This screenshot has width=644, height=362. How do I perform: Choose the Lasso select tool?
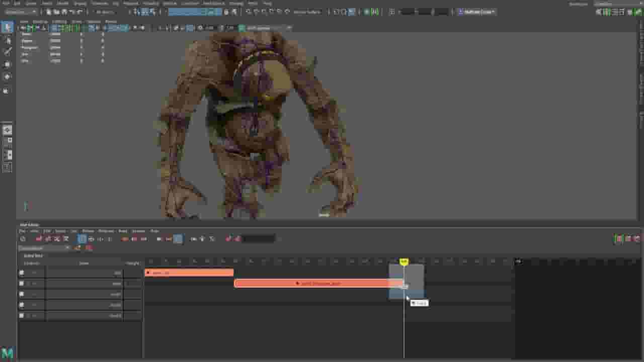7,40
